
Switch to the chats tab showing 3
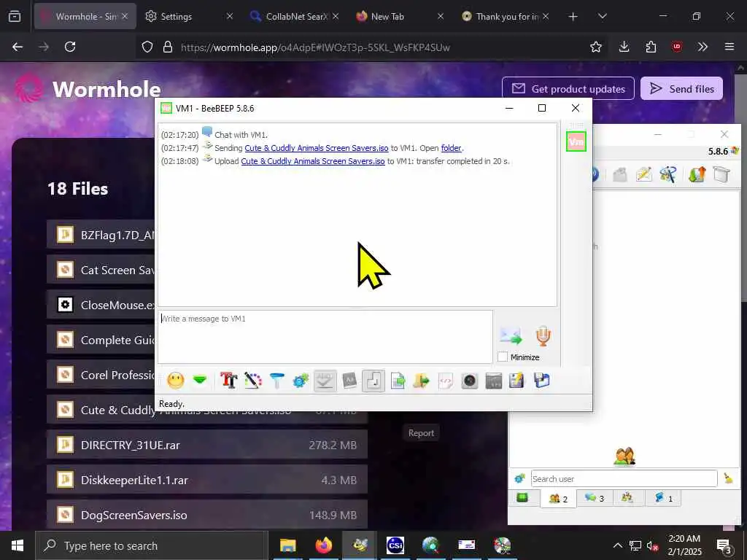(x=595, y=498)
